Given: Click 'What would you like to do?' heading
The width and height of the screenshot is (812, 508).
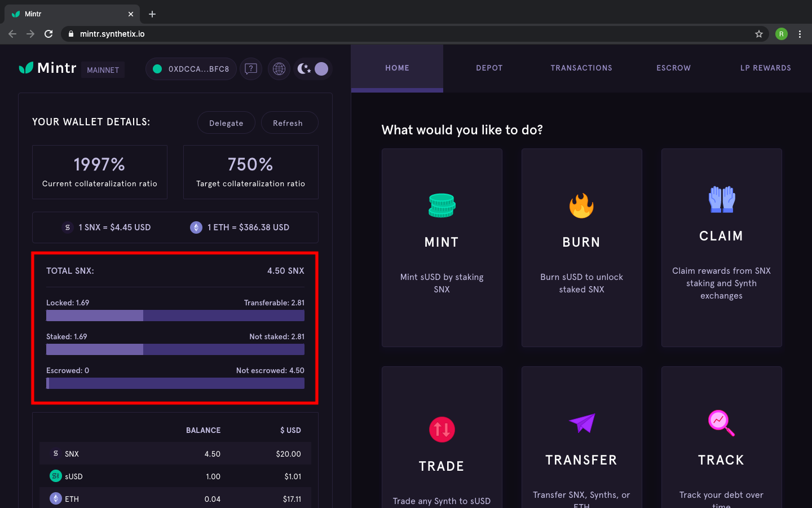Looking at the screenshot, I should click(462, 130).
